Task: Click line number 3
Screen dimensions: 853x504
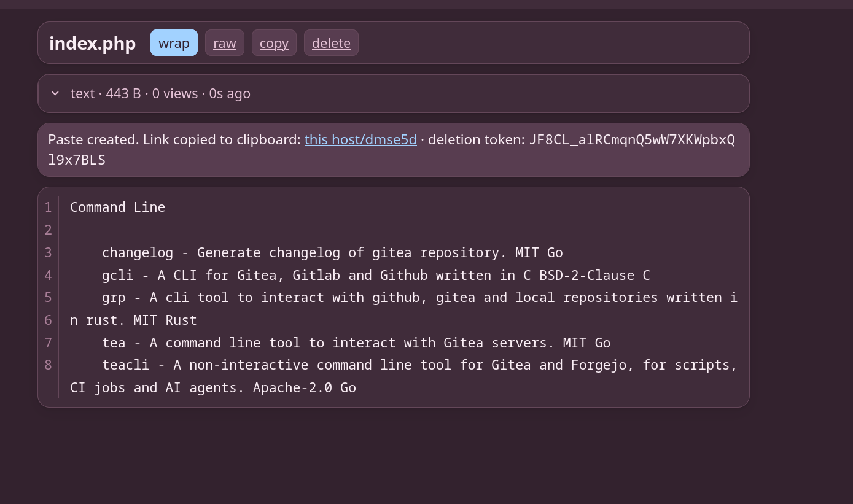Action: tap(48, 252)
